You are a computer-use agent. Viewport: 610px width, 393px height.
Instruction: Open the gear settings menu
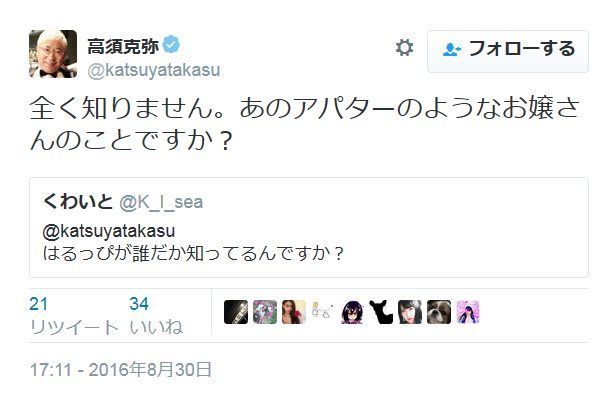point(404,48)
